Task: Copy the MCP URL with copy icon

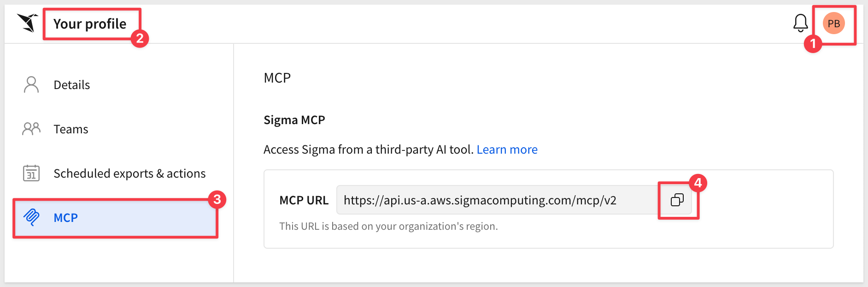Action: coord(677,200)
